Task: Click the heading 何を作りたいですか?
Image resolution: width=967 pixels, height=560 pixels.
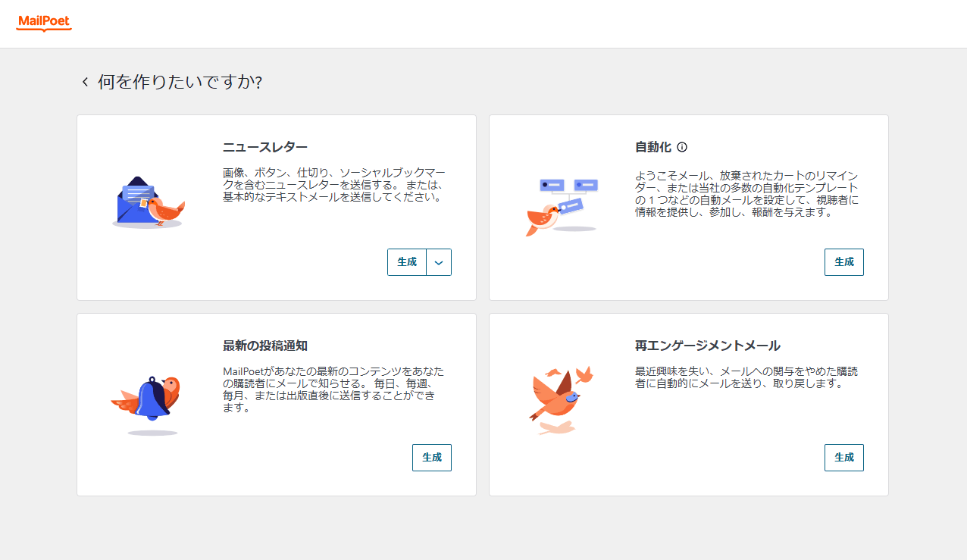Action: pos(180,82)
